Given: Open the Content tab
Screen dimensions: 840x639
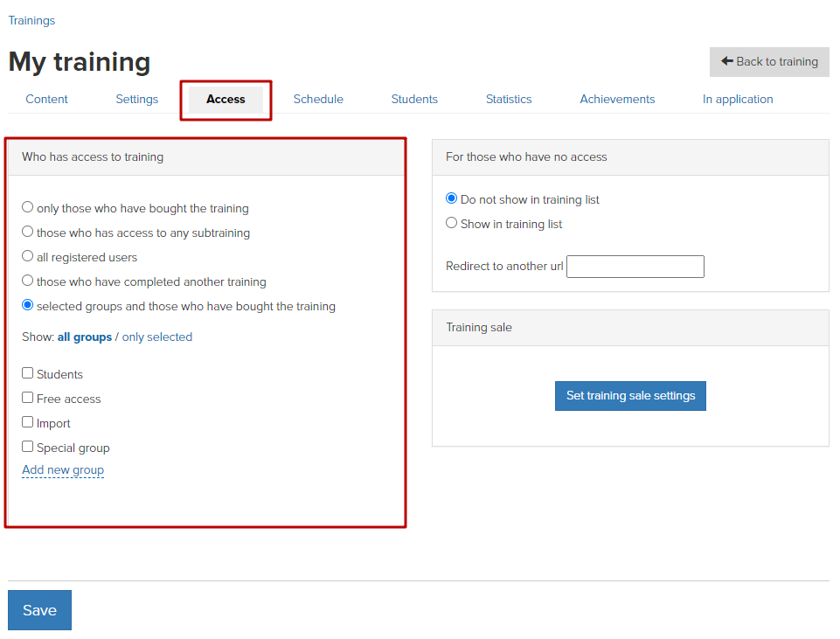Looking at the screenshot, I should [x=46, y=99].
